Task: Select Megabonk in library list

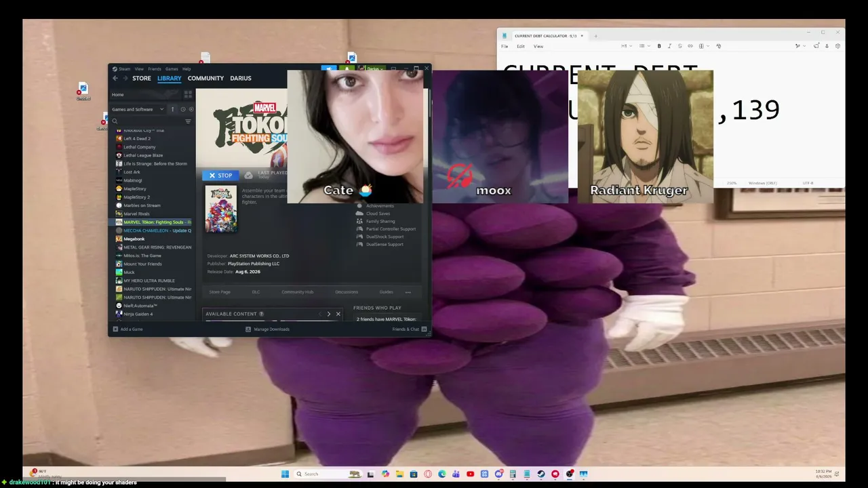Action: point(134,239)
